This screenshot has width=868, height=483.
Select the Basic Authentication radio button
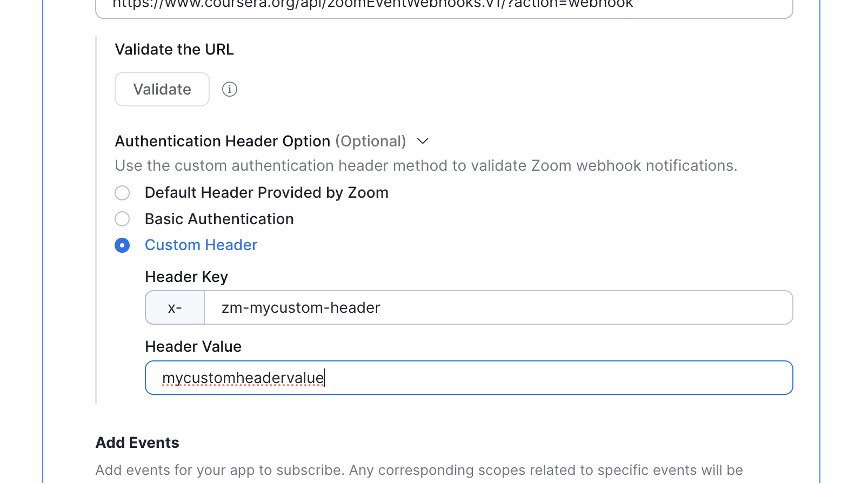pos(122,219)
